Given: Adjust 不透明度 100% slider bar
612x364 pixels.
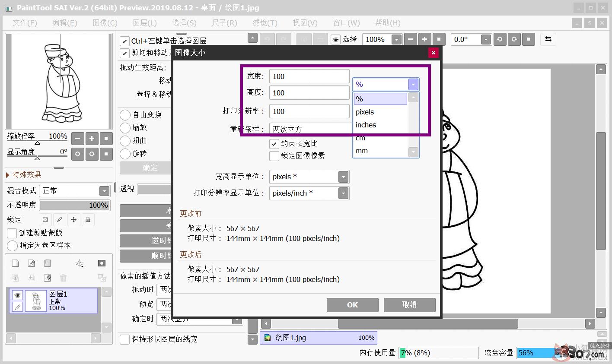Looking at the screenshot, I should [x=75, y=205].
